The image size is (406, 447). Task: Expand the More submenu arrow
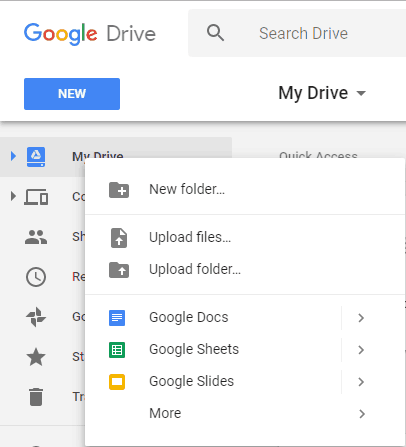(362, 414)
